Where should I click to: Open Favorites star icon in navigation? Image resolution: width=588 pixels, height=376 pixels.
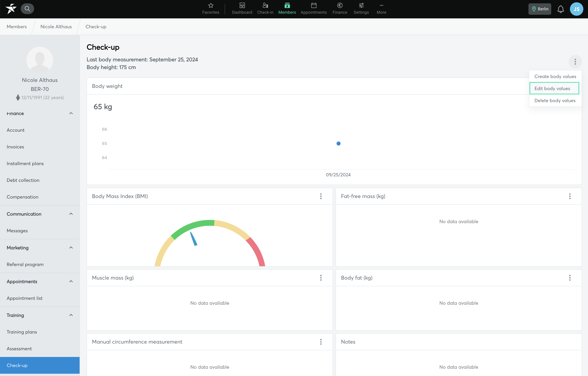(x=211, y=5)
